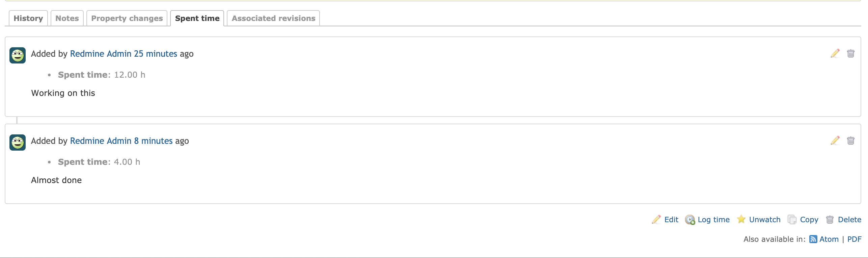Click pencil edit icon on 4.00 h entry

[x=835, y=140]
